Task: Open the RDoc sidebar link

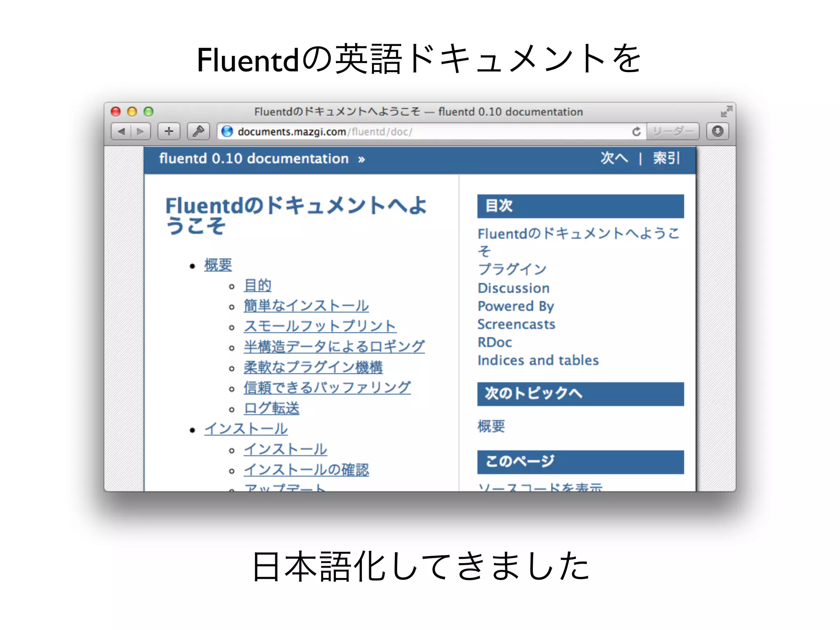Action: click(x=495, y=342)
